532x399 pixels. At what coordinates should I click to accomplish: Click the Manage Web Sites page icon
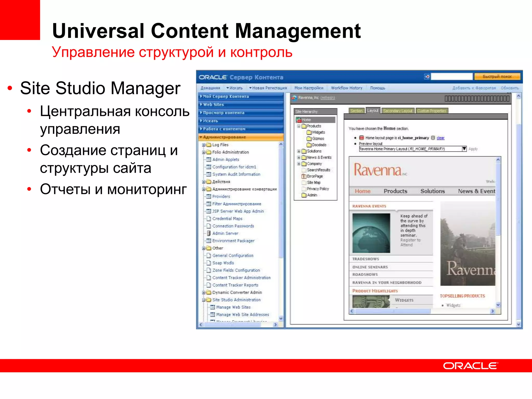click(212, 307)
